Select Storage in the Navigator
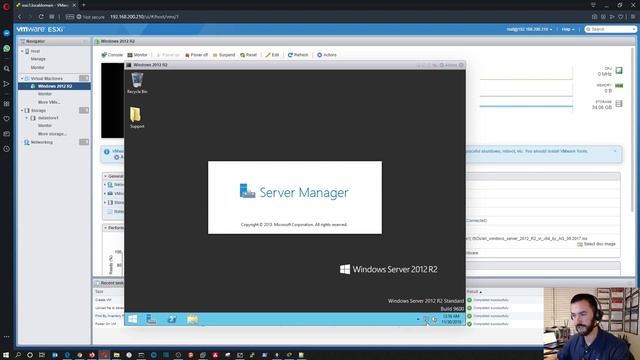The height and width of the screenshot is (360, 640). coord(38,111)
